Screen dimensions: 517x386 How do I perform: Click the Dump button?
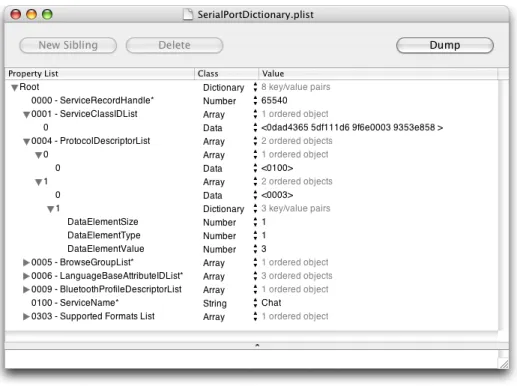tap(445, 45)
